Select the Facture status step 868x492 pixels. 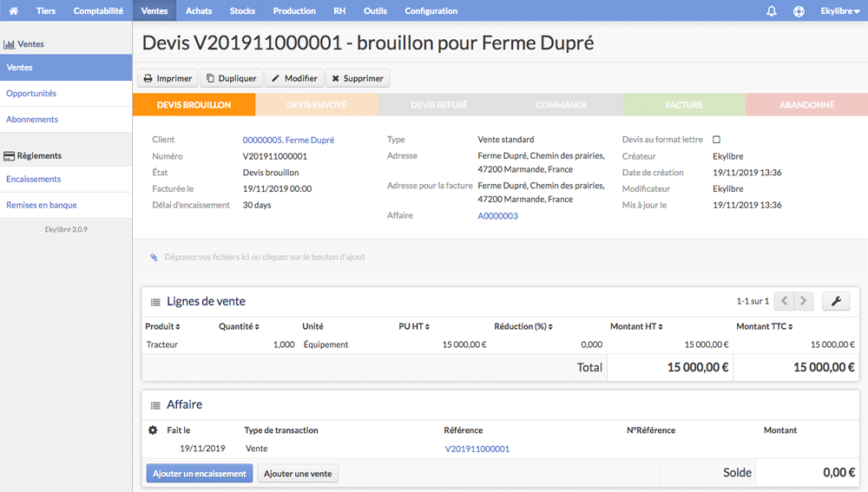684,105
